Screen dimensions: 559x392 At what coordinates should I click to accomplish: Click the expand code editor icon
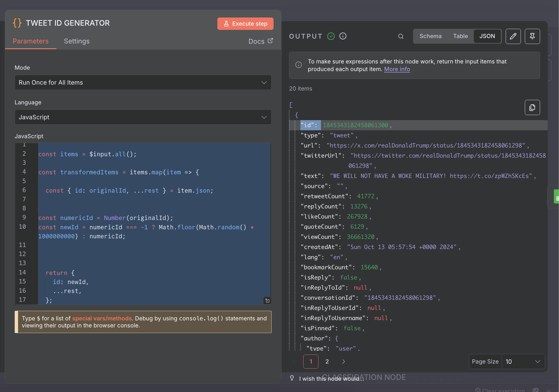pos(267,301)
